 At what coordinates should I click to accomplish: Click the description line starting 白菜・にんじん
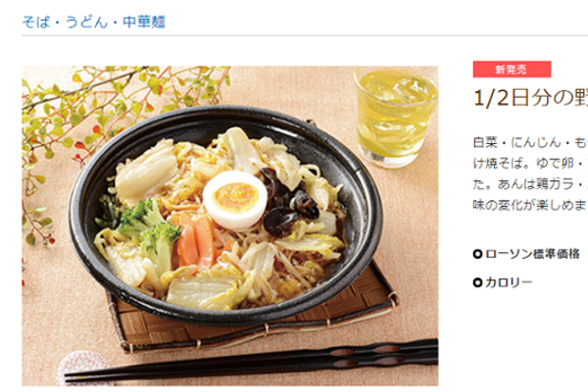click(x=530, y=143)
